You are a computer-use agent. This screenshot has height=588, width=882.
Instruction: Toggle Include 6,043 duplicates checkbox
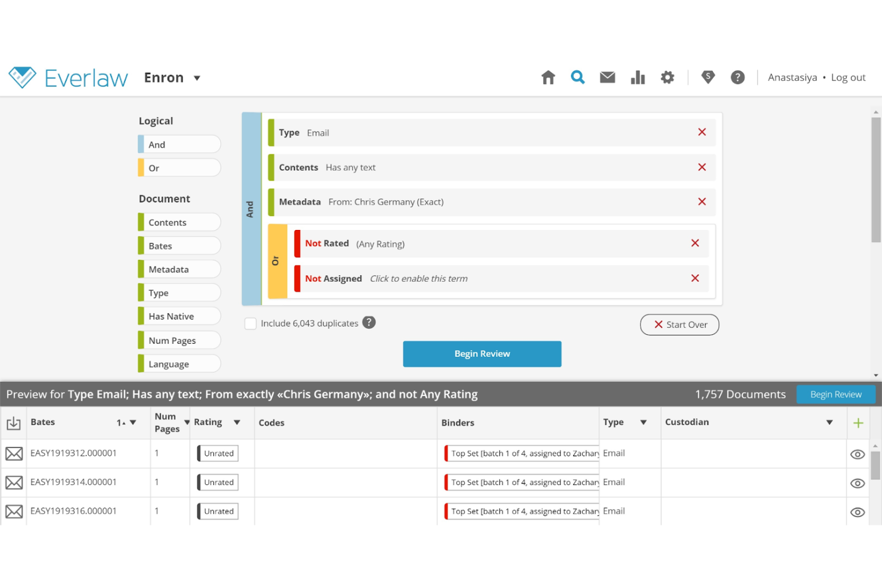[x=250, y=323]
